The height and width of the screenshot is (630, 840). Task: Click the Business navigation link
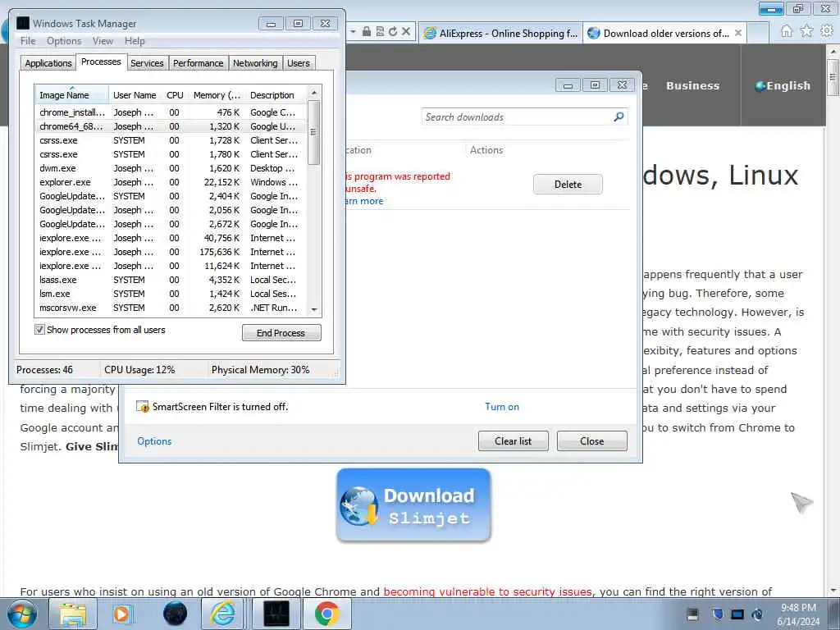click(692, 85)
